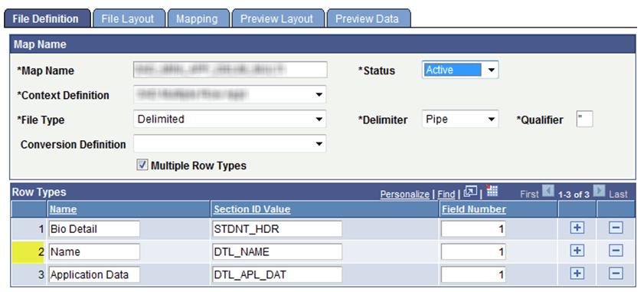Image resolution: width=644 pixels, height=292 pixels.
Task: Click the Map Name section header text
Action: (40, 44)
